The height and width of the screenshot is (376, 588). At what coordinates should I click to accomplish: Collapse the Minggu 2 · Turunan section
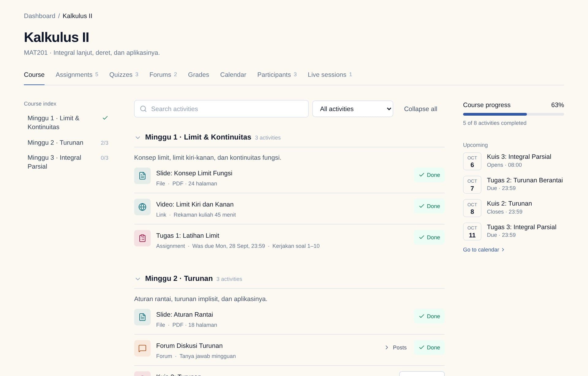(138, 279)
